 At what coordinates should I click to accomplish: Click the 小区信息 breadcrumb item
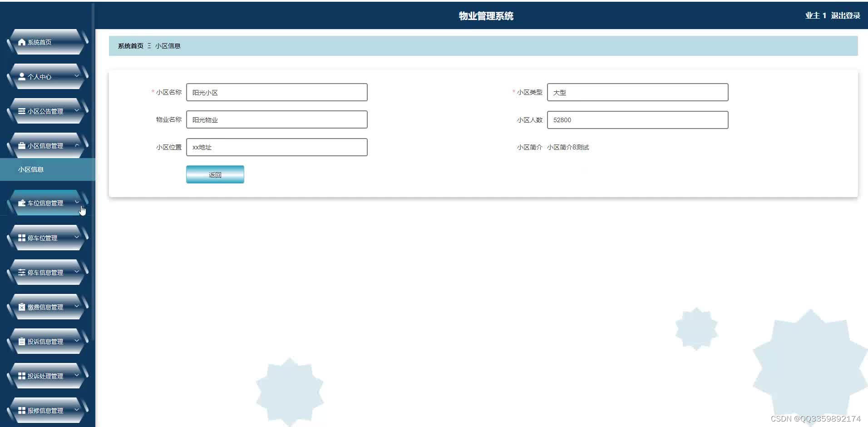coord(168,46)
